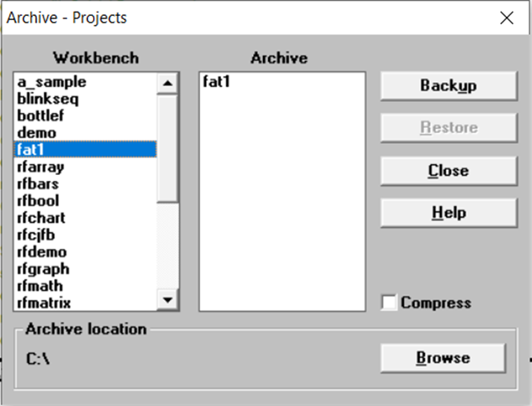
Task: Browse for an archive location
Action: coord(443,358)
